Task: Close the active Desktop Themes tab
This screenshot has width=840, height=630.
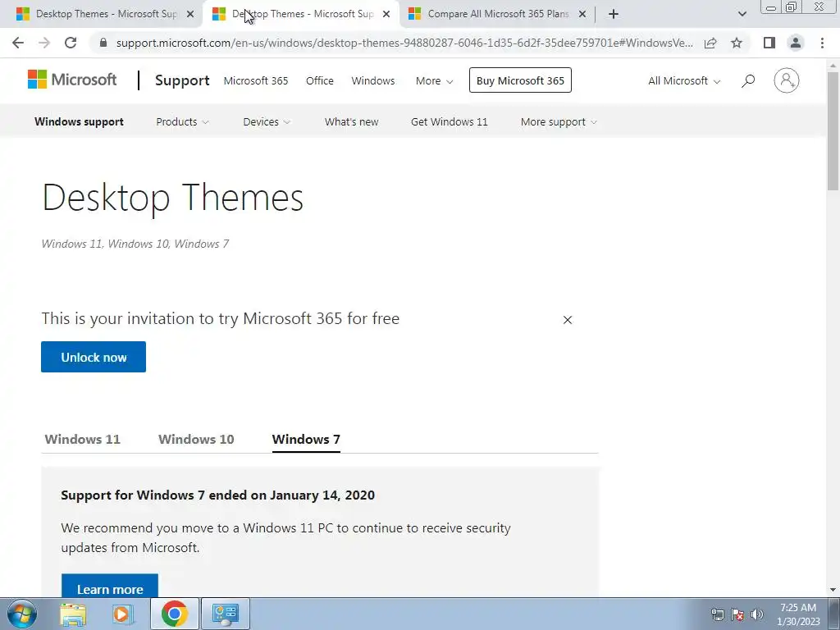Action: coord(386,14)
